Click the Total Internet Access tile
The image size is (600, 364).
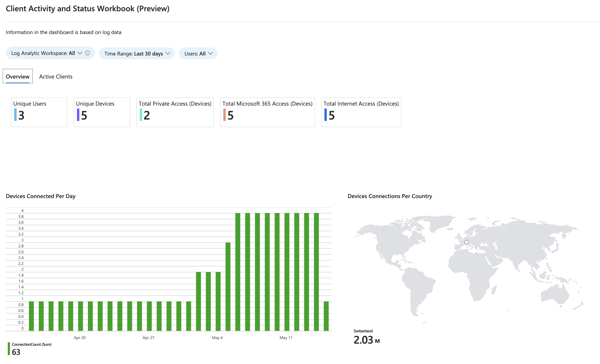361,112
